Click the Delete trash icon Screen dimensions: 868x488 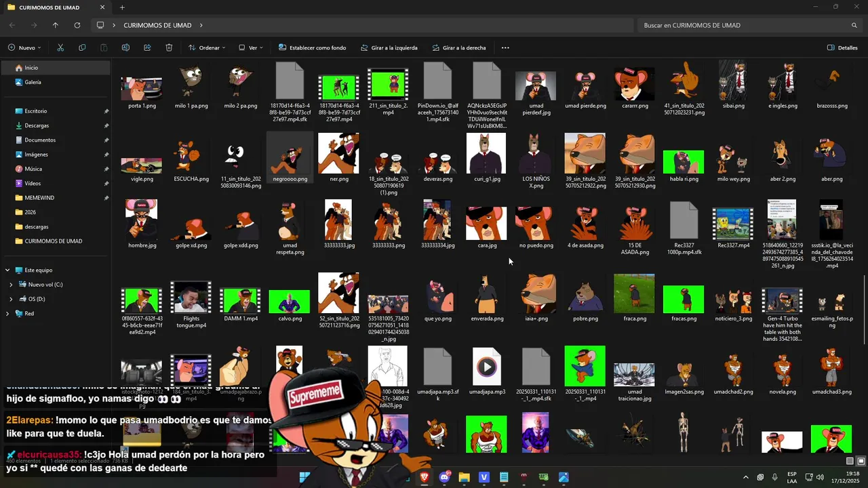pyautogui.click(x=169, y=47)
